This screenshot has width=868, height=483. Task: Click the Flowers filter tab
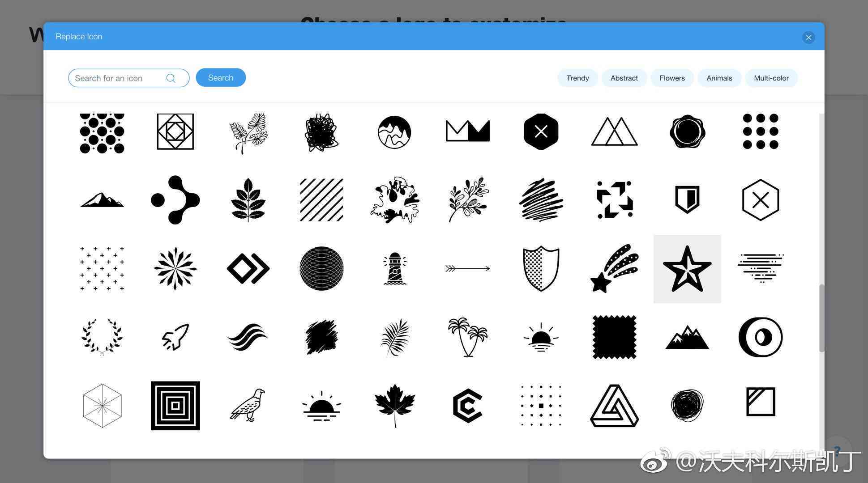tap(672, 77)
